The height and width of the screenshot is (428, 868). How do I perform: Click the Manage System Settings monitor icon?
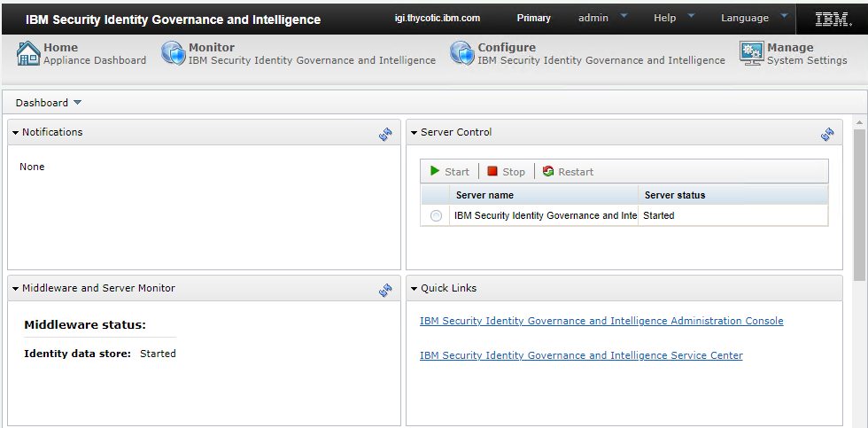(x=752, y=54)
